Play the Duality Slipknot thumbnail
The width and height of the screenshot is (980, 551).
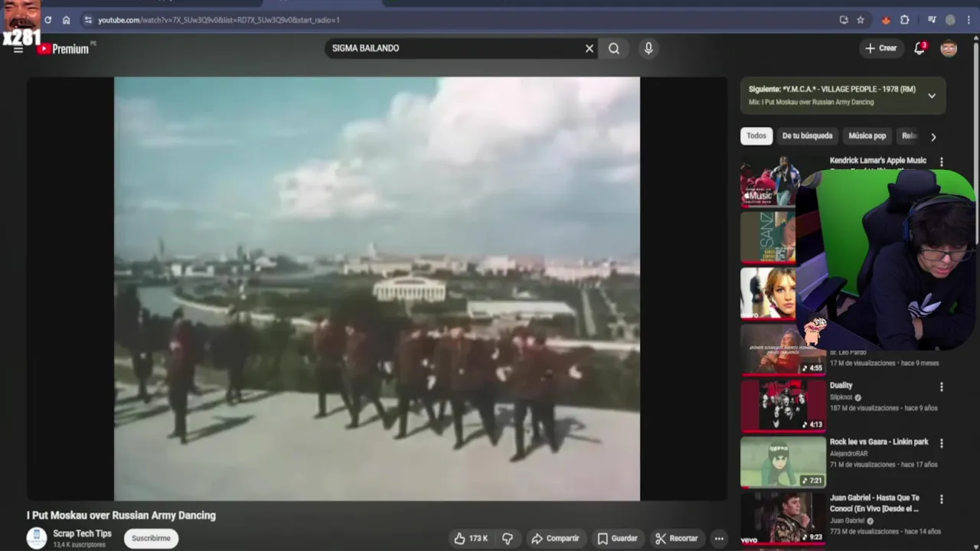pyautogui.click(x=783, y=406)
